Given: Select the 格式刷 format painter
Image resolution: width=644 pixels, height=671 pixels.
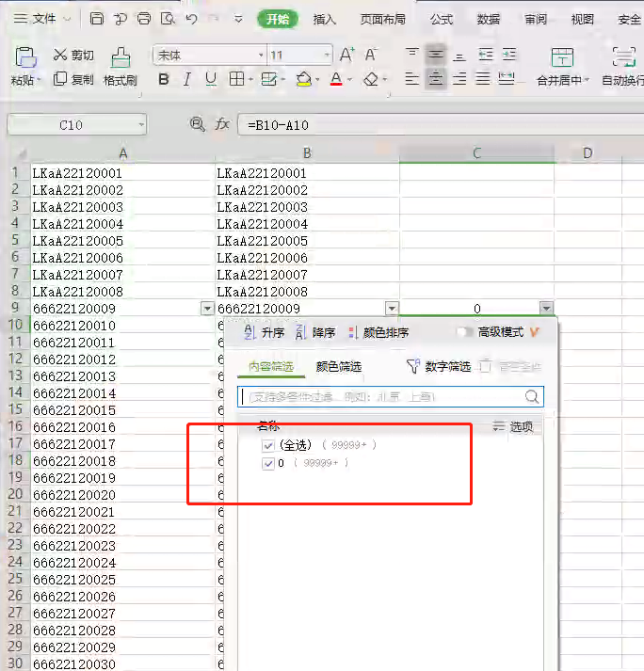Looking at the screenshot, I should click(121, 66).
